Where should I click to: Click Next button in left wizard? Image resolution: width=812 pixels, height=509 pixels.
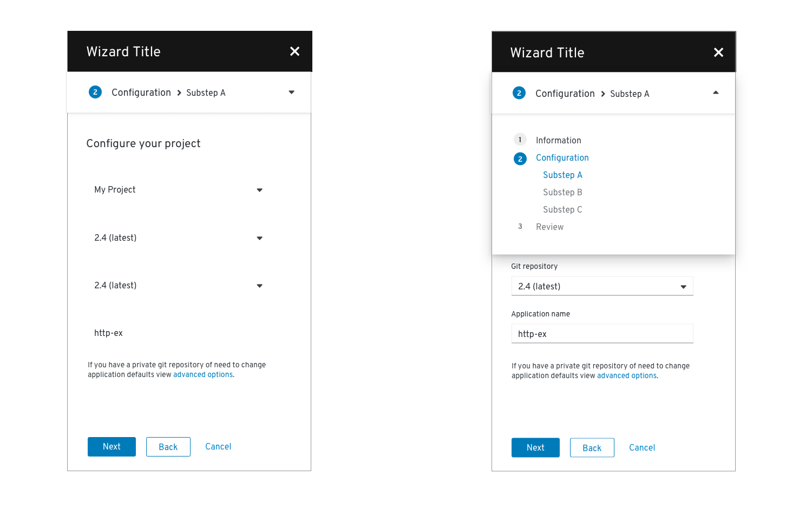click(112, 447)
